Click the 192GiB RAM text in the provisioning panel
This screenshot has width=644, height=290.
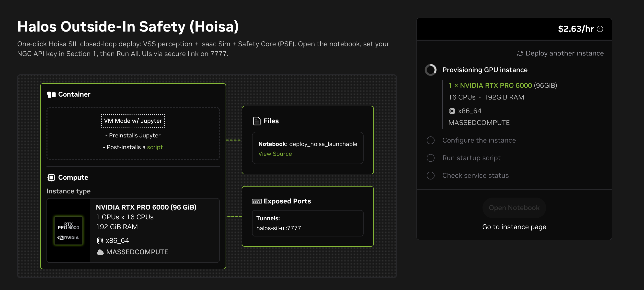pos(504,97)
